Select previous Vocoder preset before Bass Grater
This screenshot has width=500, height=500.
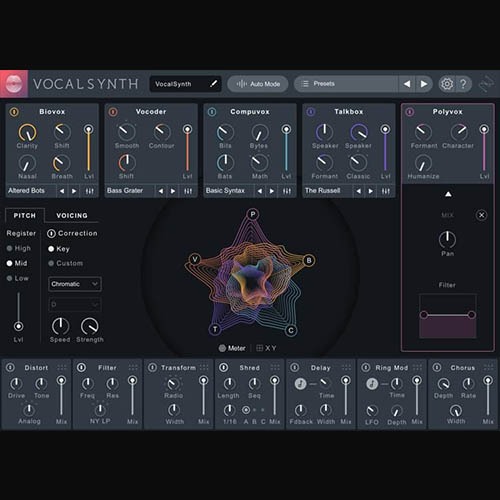[x=161, y=191]
